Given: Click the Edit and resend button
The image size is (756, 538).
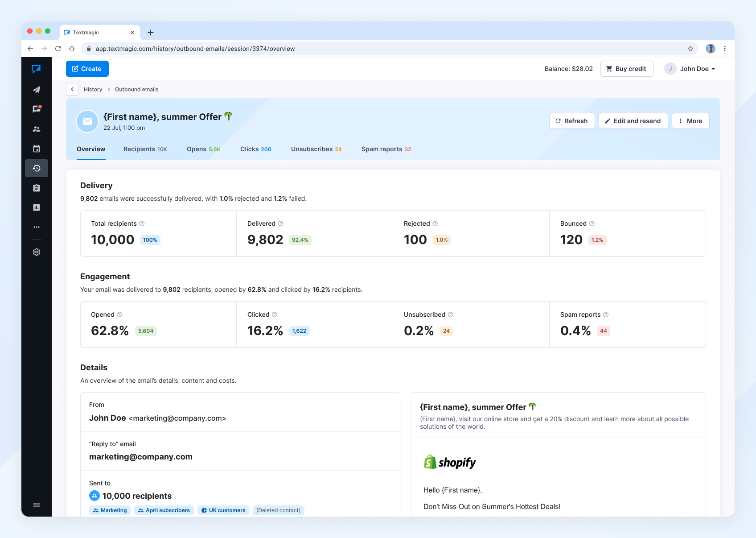Looking at the screenshot, I should tap(633, 121).
